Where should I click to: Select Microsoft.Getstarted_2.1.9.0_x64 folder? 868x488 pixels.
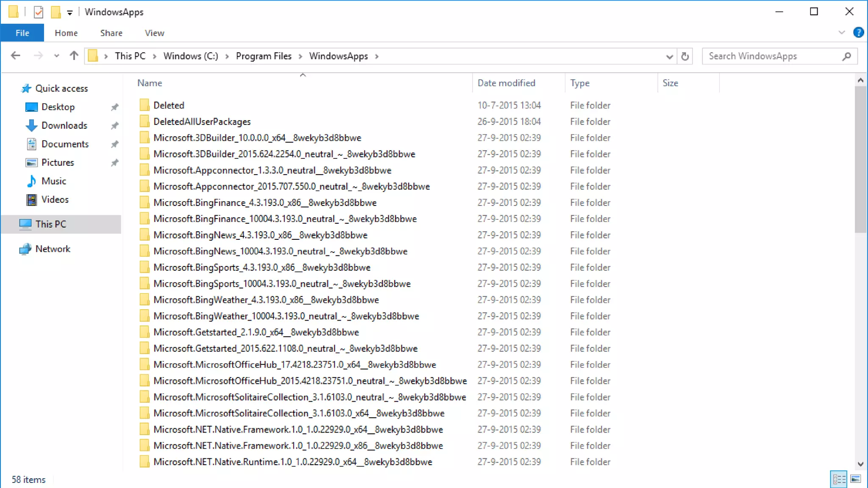tap(256, 332)
